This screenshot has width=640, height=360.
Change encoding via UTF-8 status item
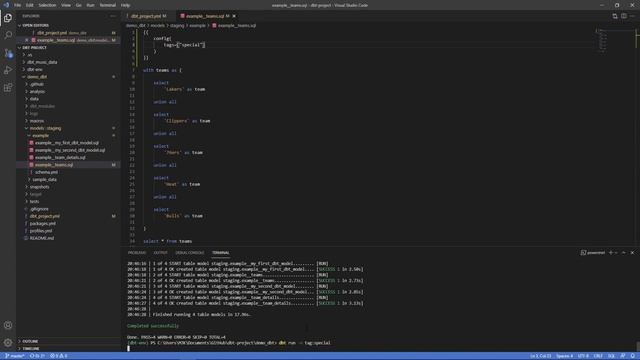pyautogui.click(x=583, y=356)
